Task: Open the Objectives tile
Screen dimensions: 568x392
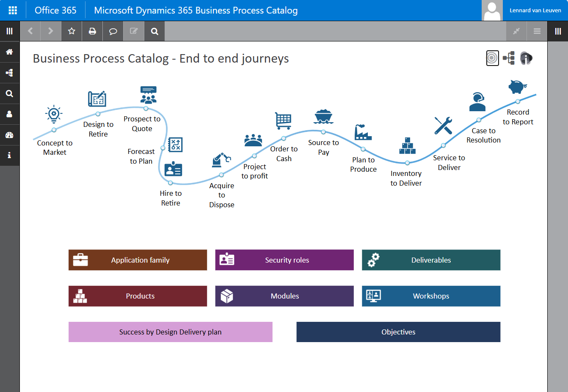Action: (x=398, y=332)
